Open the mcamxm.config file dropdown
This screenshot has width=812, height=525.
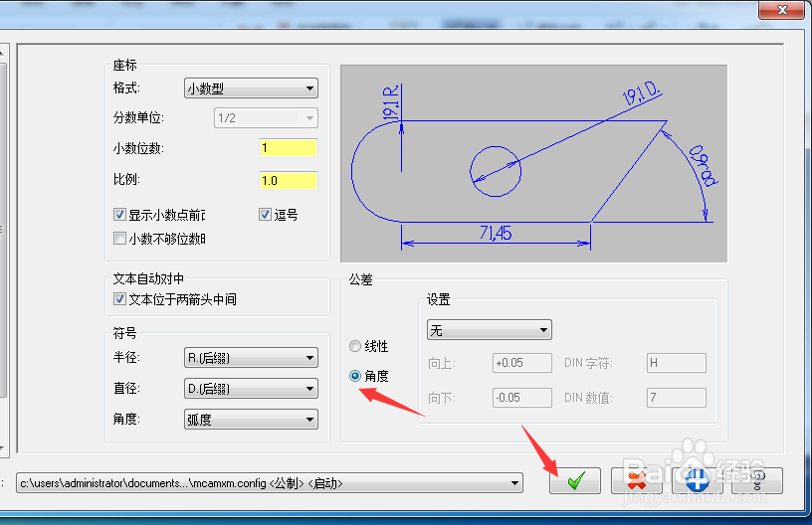click(270, 483)
